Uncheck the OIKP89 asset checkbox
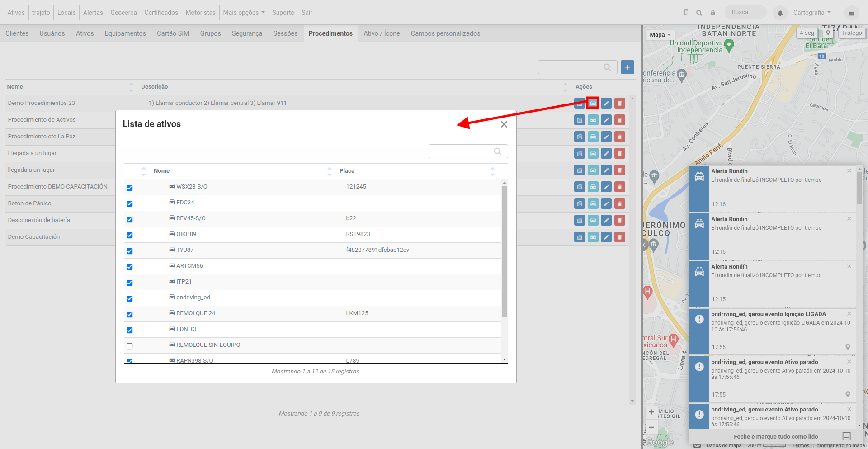This screenshot has width=868, height=449. tap(130, 235)
